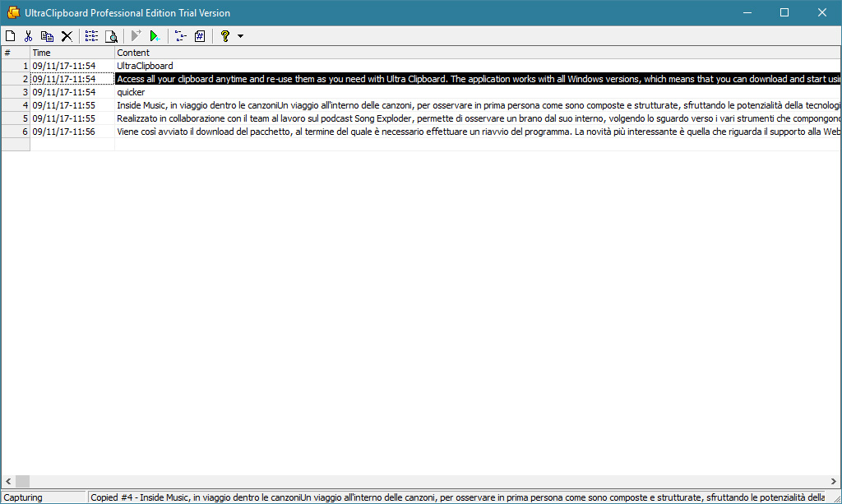Click the Cut scissors icon
The height and width of the screenshot is (504, 842).
click(x=28, y=36)
